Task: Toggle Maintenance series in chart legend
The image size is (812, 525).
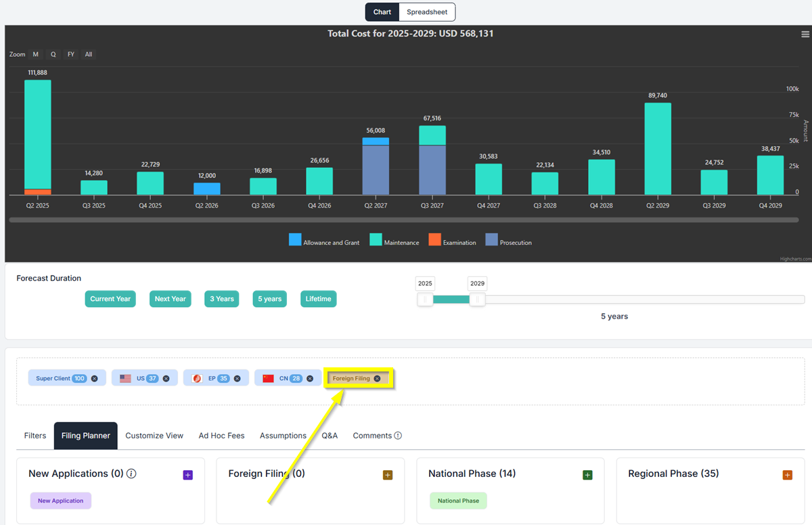Action: [394, 240]
